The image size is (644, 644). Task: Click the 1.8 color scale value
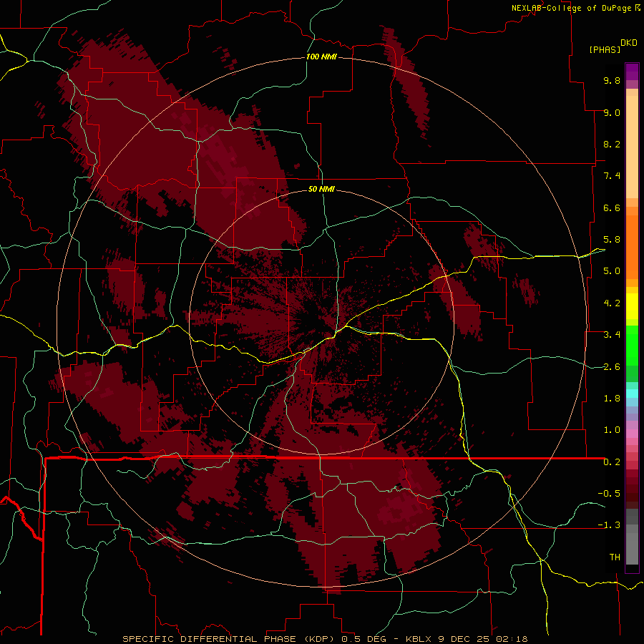(x=612, y=399)
